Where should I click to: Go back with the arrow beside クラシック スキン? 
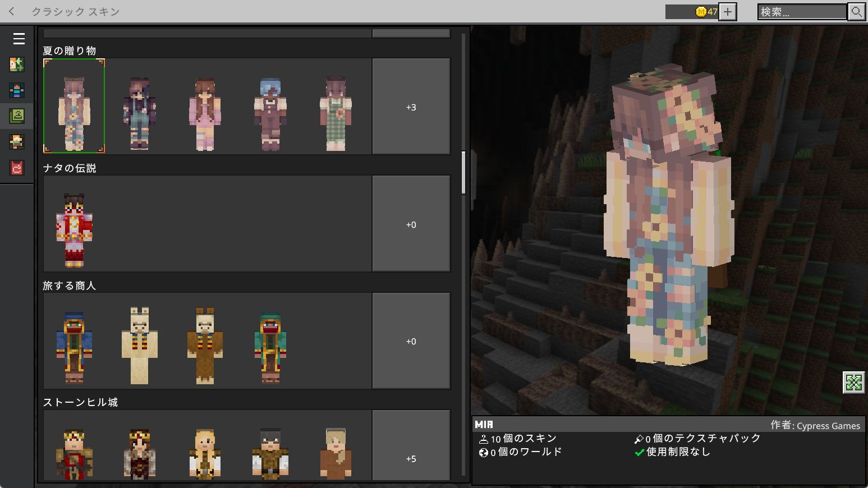point(12,11)
